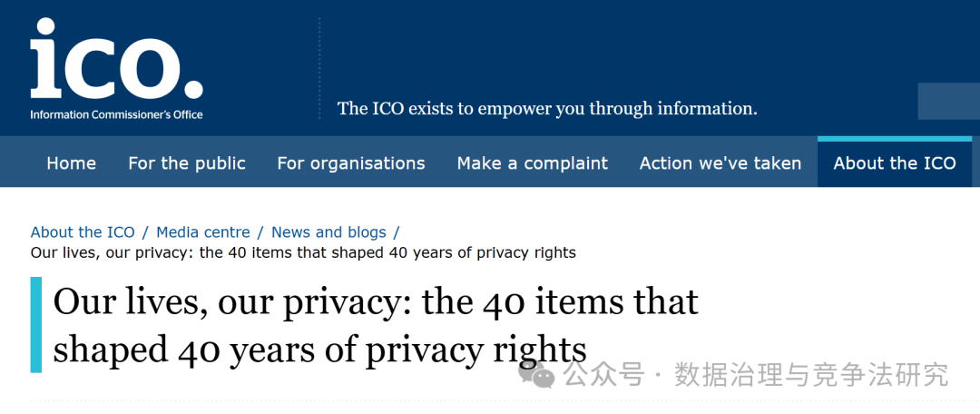Switch to the About the ICO tab
The height and width of the screenshot is (414, 980).
pyautogui.click(x=895, y=163)
